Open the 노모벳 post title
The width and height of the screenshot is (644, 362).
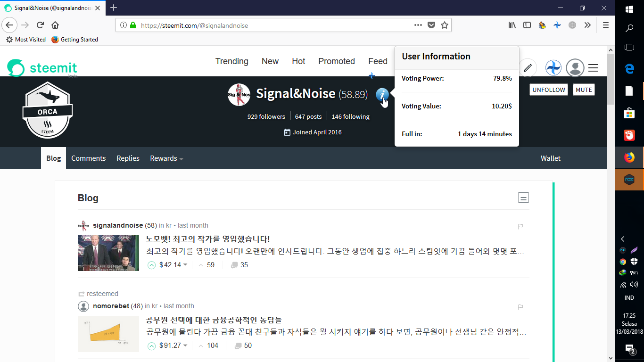[x=208, y=239]
